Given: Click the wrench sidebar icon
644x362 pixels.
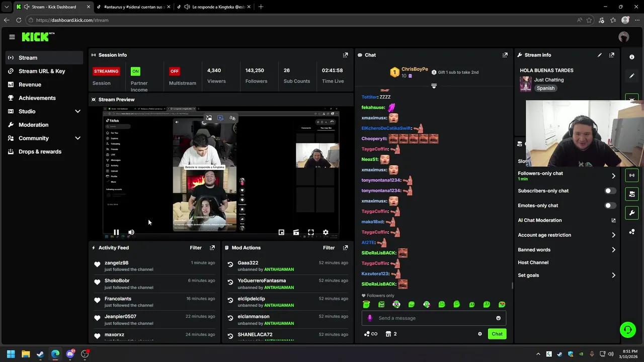Looking at the screenshot, I should [x=632, y=213].
